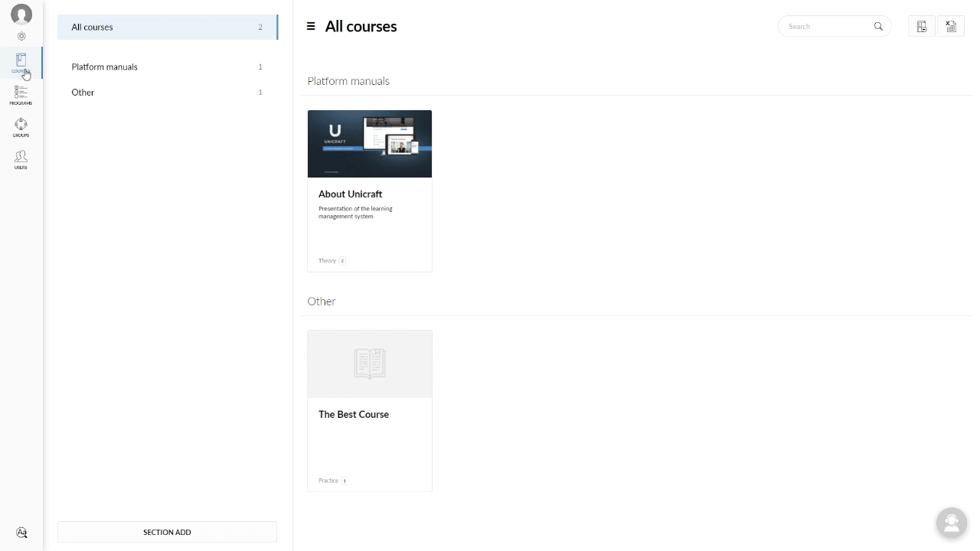Open the support chat bubble
This screenshot has height=551, width=980.
pyautogui.click(x=952, y=523)
